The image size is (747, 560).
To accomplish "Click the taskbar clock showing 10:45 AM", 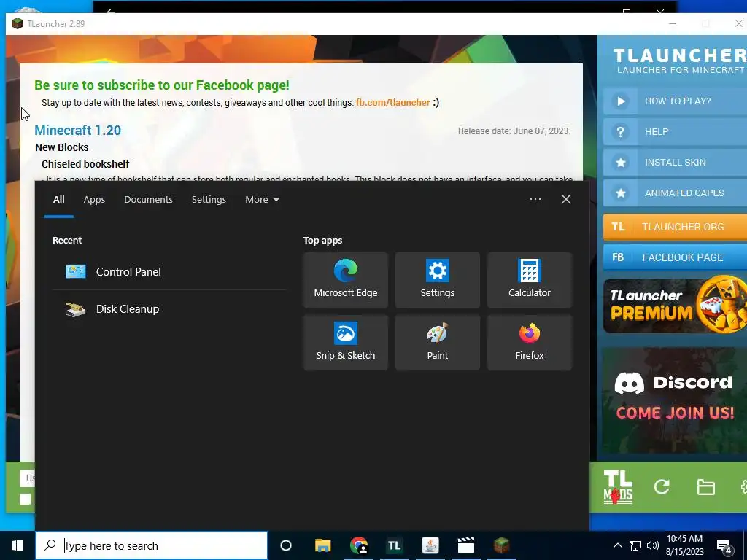I will click(684, 545).
